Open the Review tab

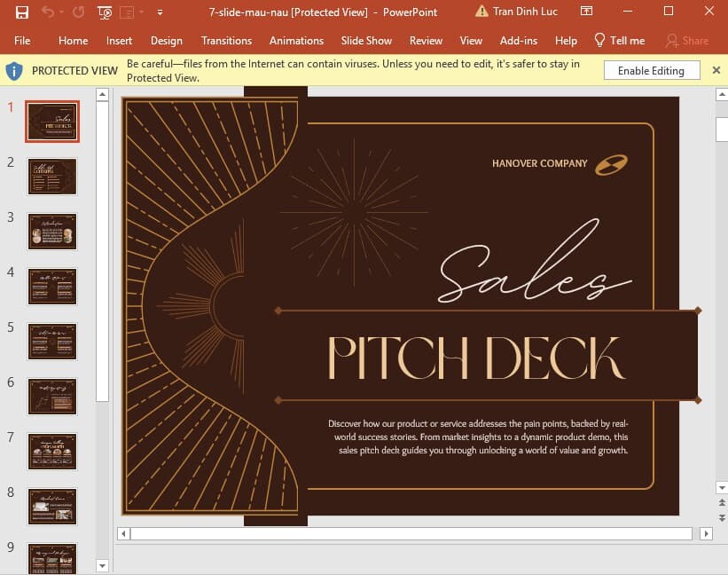pyautogui.click(x=426, y=41)
